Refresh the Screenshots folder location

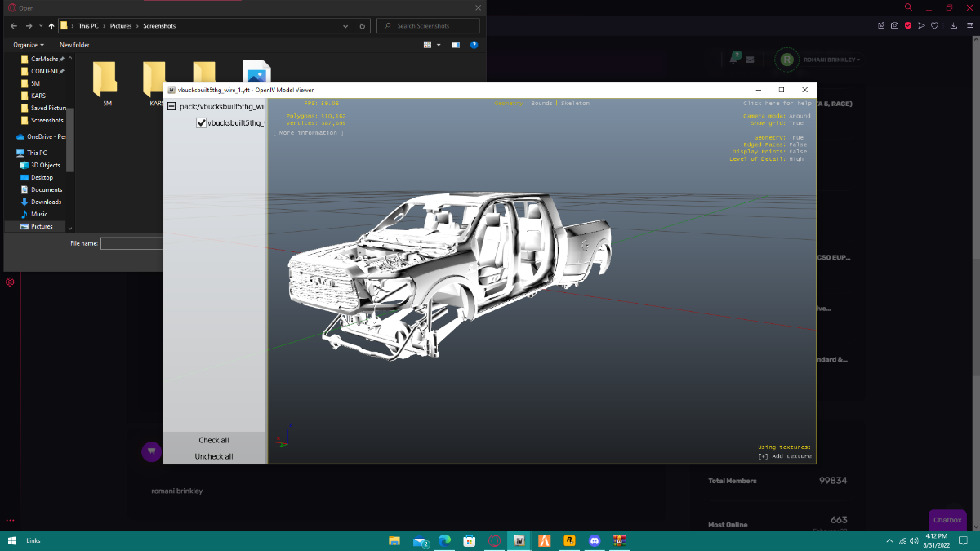click(x=363, y=26)
